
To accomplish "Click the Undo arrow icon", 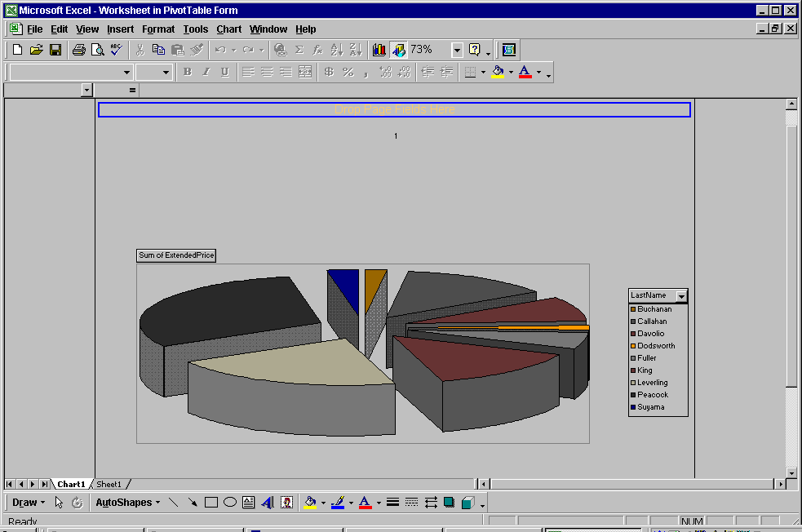I will click(x=220, y=50).
